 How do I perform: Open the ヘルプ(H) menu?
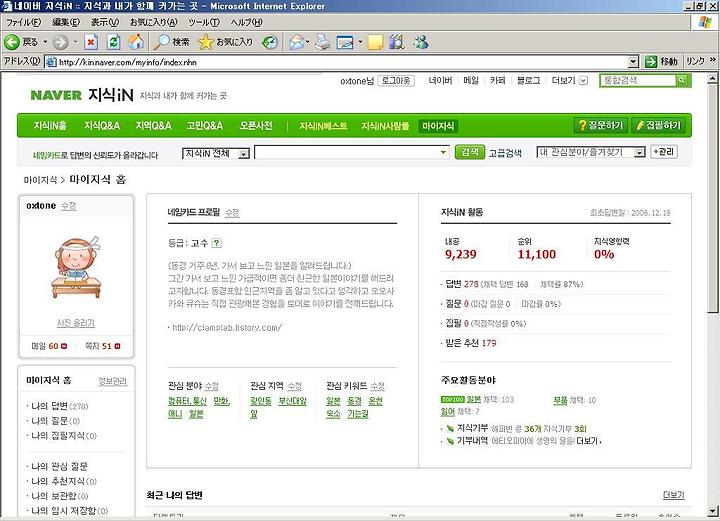click(247, 22)
